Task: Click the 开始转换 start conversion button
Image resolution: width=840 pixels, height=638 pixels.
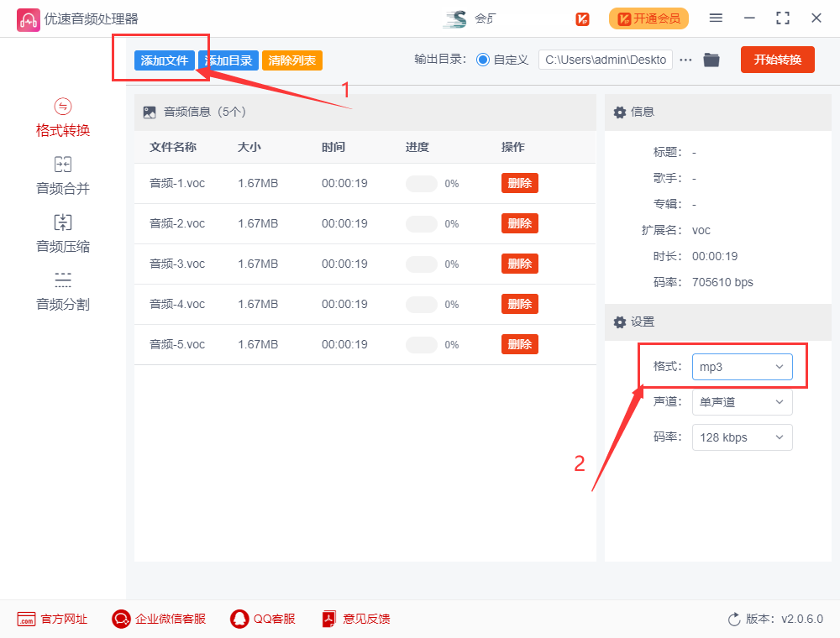Action: 777,60
